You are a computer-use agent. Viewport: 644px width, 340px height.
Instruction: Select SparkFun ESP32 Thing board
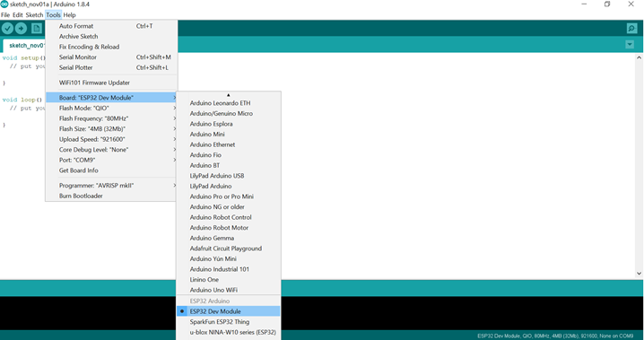(x=229, y=321)
